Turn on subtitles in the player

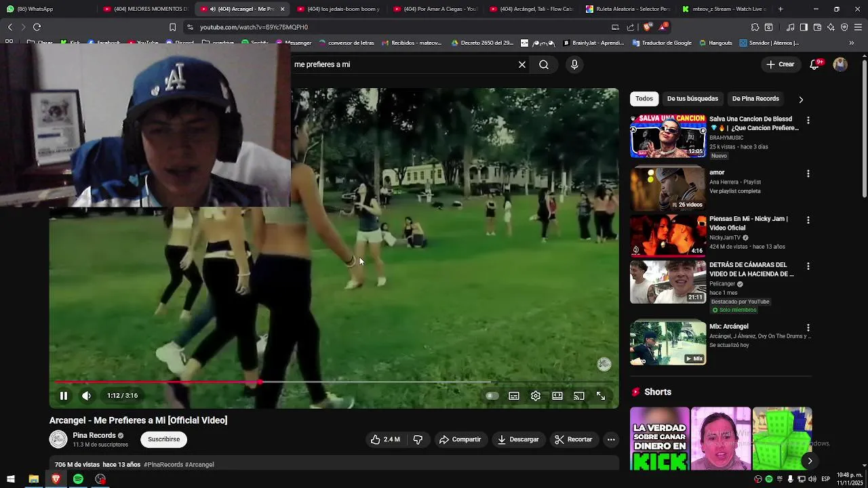(x=514, y=396)
